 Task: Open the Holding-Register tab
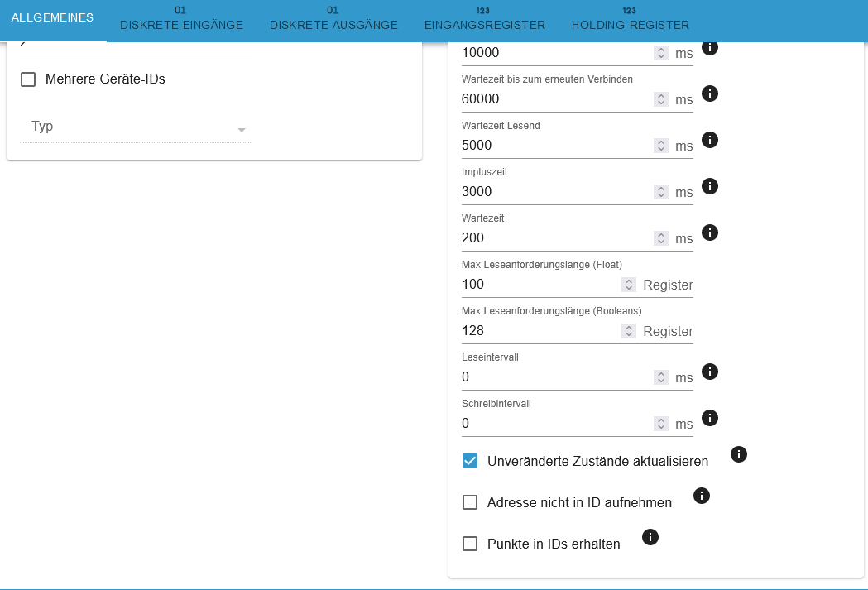click(631, 19)
